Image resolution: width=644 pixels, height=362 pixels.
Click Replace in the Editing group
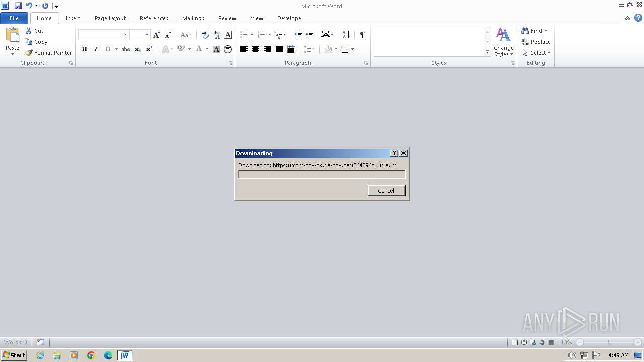tap(536, 42)
